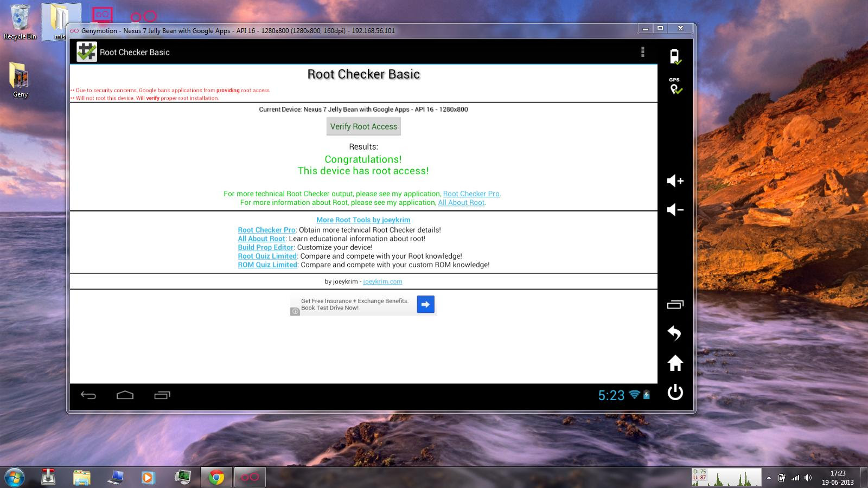The height and width of the screenshot is (488, 868).
Task: Click the power plug tray icon
Action: coord(782,478)
